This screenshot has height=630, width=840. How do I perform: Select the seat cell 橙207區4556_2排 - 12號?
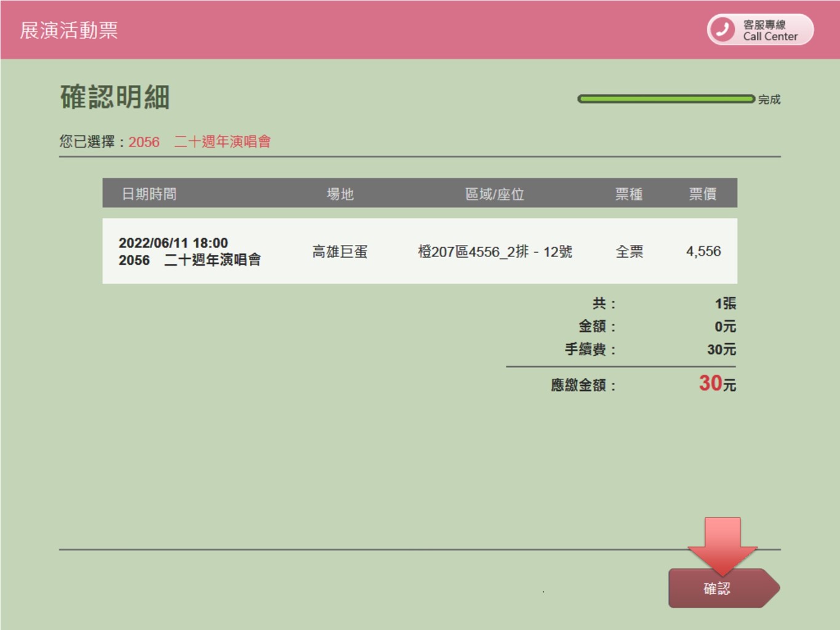point(495,252)
